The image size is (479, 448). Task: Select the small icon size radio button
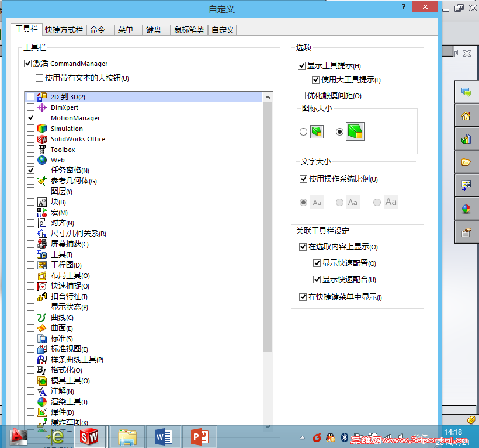[303, 131]
